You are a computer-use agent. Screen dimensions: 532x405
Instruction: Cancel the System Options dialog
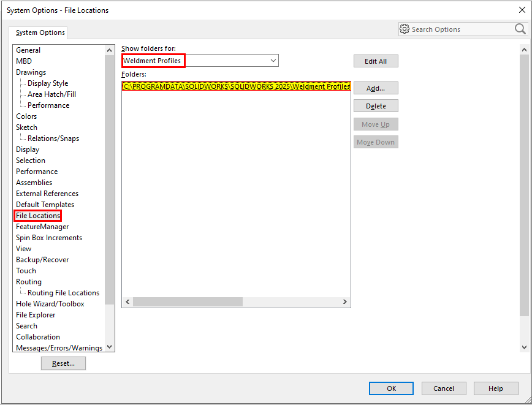coord(444,388)
